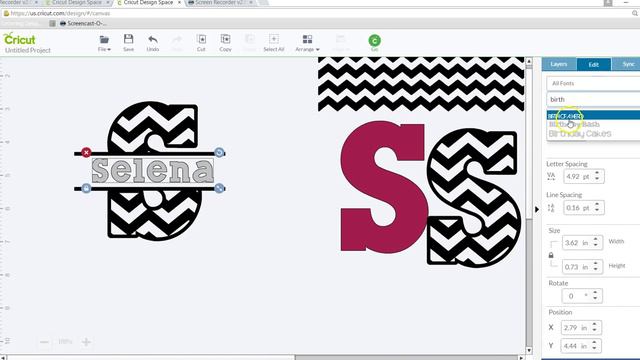Increase Width with up stepper arrow

[x=596, y=240]
